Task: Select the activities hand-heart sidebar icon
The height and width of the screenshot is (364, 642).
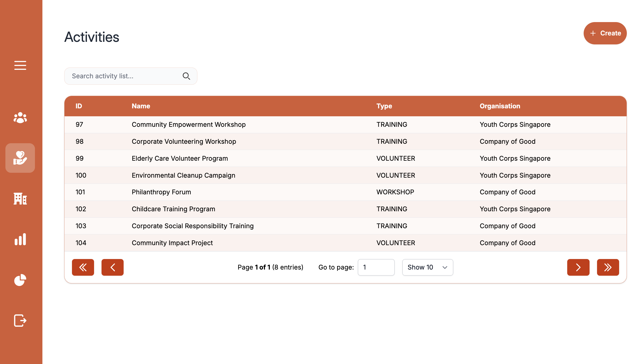Action: coord(20,158)
